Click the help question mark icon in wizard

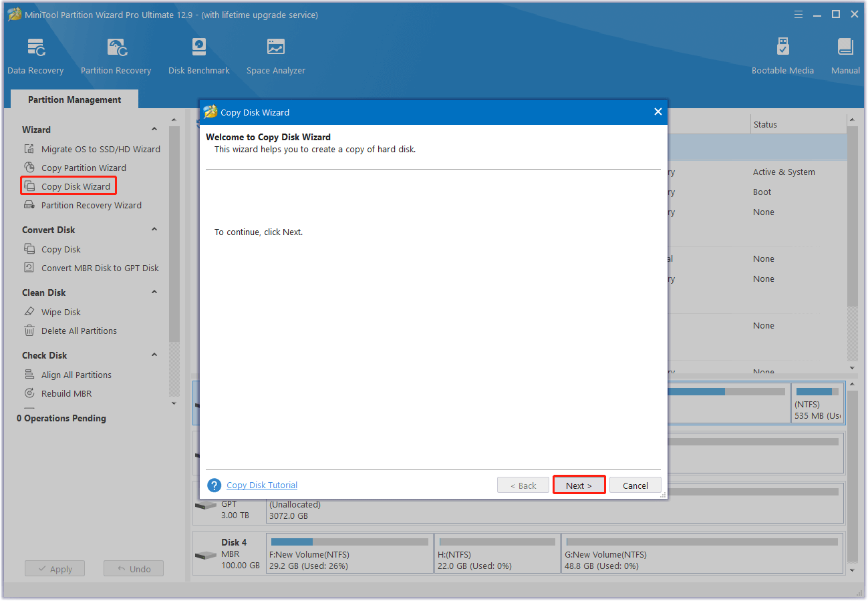pos(214,485)
